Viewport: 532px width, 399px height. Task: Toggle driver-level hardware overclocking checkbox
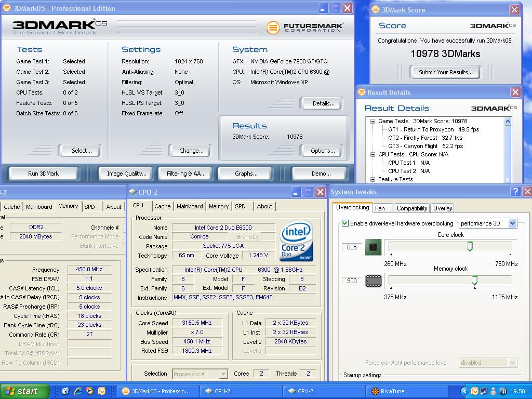[345, 223]
